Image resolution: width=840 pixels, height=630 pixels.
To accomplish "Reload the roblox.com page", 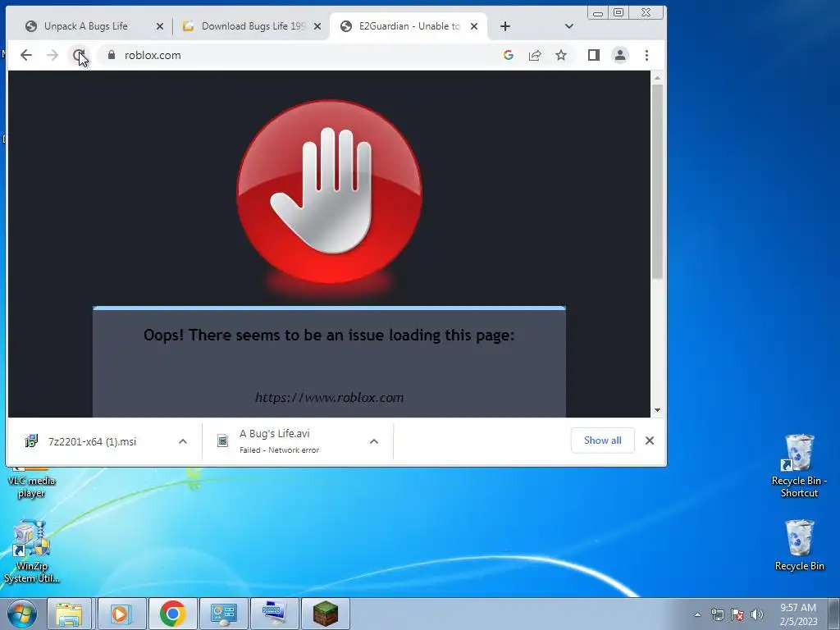I will 79,55.
